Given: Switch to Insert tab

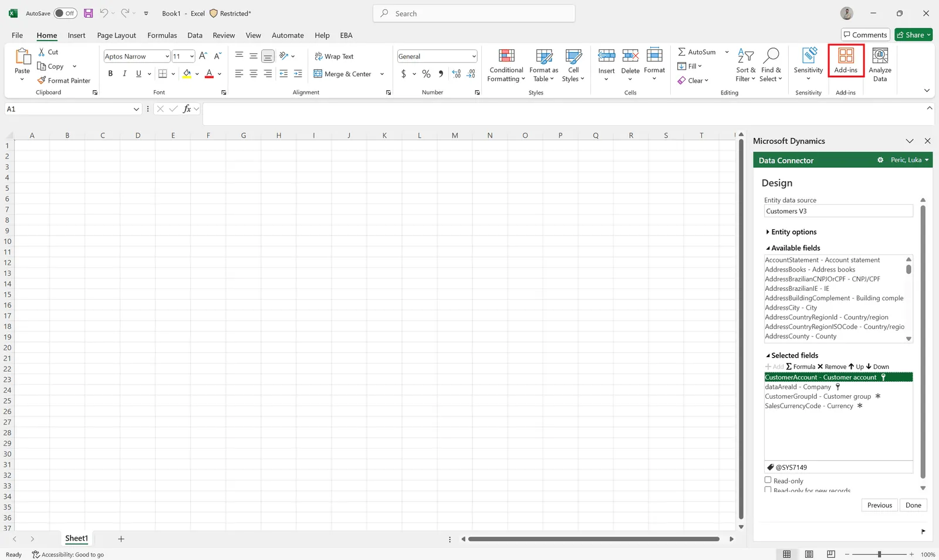Looking at the screenshot, I should click(x=76, y=35).
